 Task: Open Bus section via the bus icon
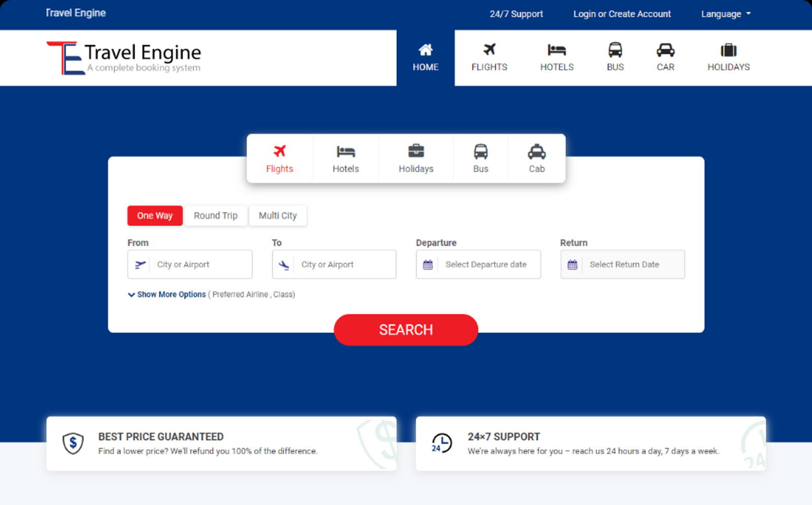[615, 50]
